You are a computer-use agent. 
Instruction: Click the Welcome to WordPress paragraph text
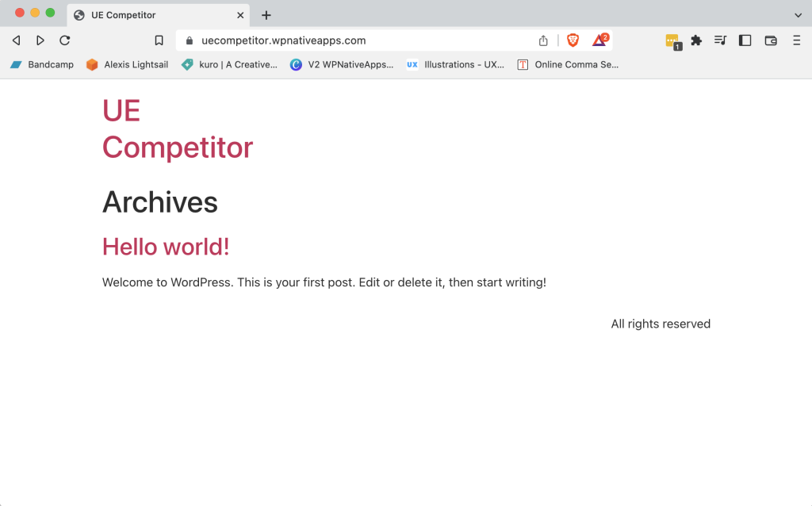[x=324, y=282]
